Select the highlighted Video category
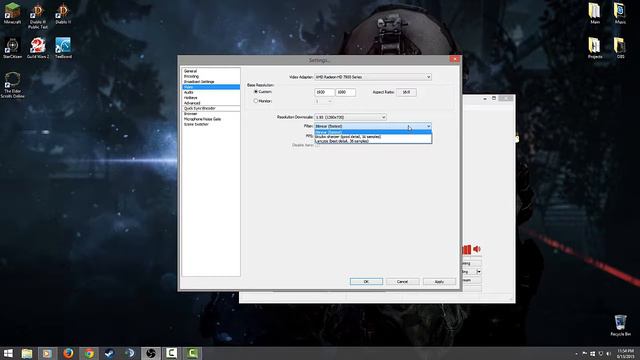This screenshot has width=640, height=360. (x=211, y=87)
